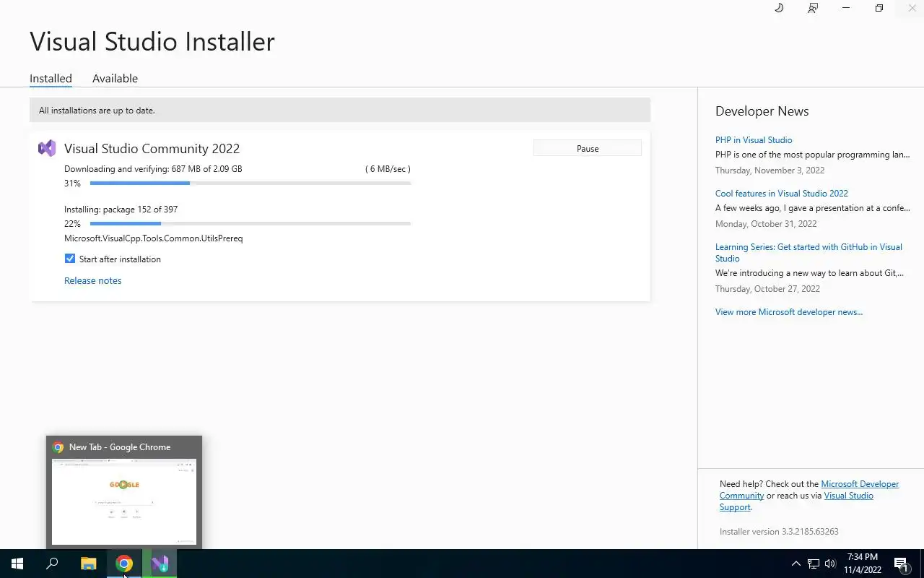Switch to Google Chrome in the taskbar
Viewport: 924px width, 578px height.
pyautogui.click(x=124, y=564)
